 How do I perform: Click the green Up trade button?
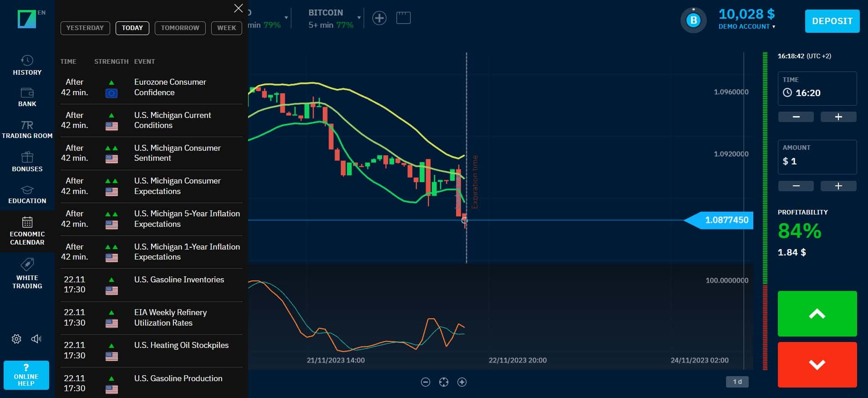(817, 314)
